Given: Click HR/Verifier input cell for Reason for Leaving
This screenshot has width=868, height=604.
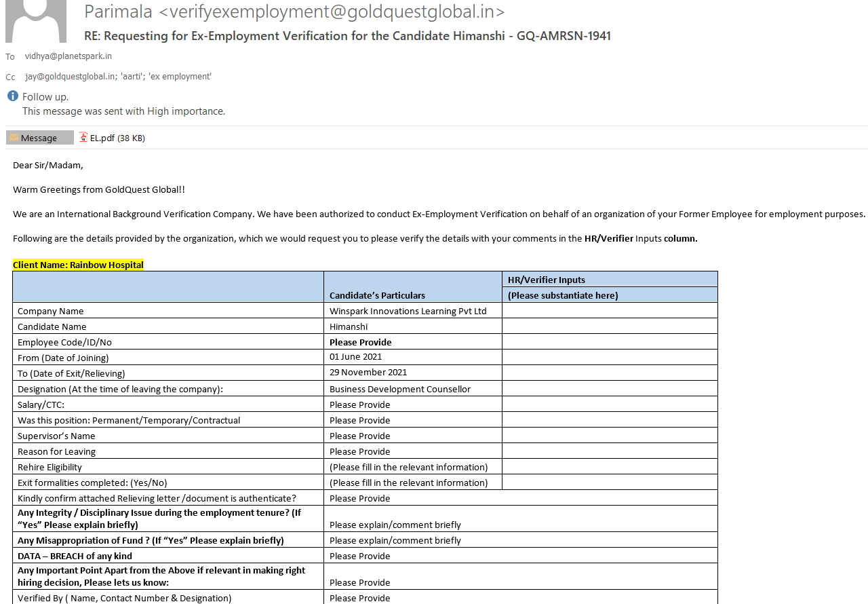Looking at the screenshot, I should pyautogui.click(x=609, y=451).
